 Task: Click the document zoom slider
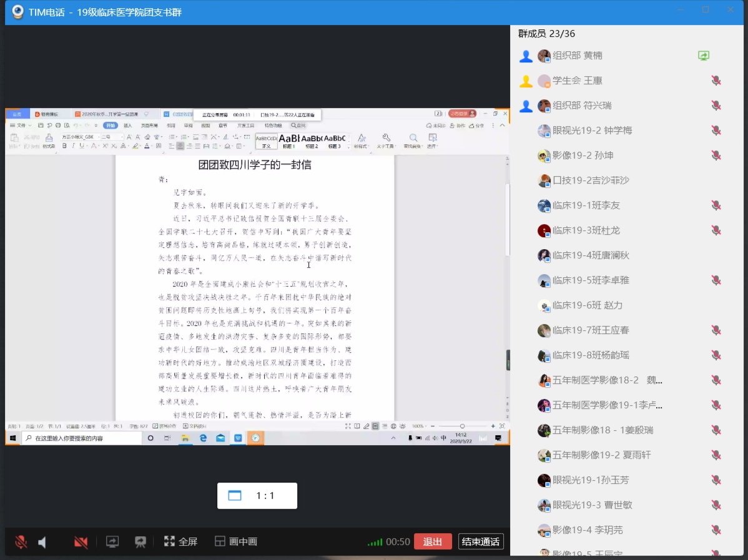point(462,426)
